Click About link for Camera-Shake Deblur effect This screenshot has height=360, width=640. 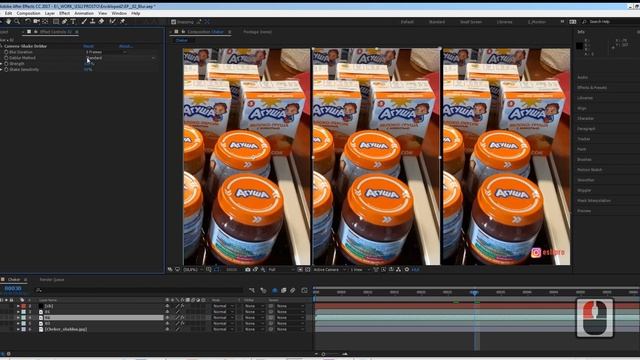[126, 46]
